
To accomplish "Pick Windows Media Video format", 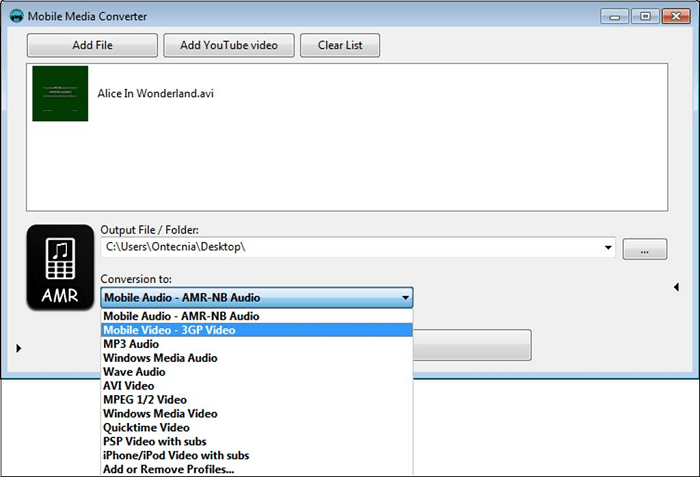I will (x=257, y=413).
